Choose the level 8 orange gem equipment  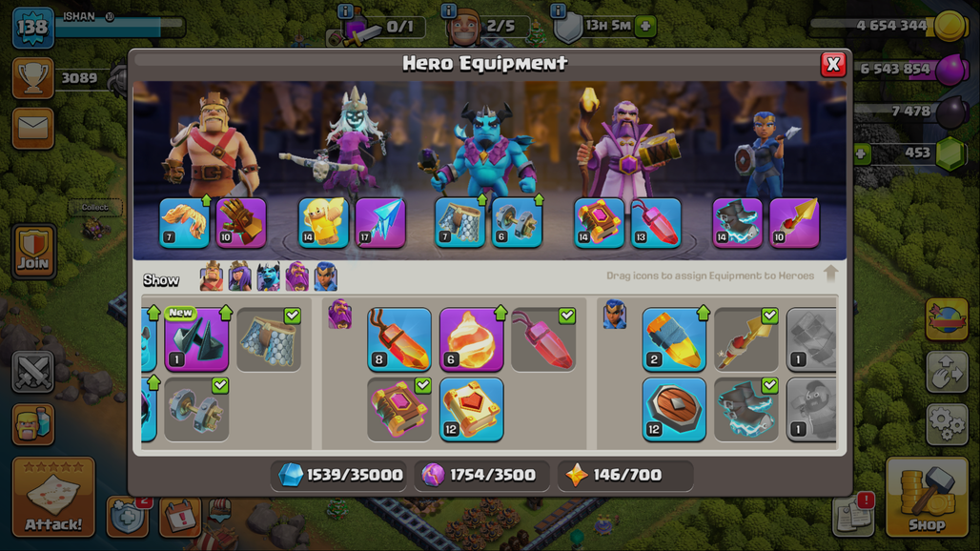[398, 339]
